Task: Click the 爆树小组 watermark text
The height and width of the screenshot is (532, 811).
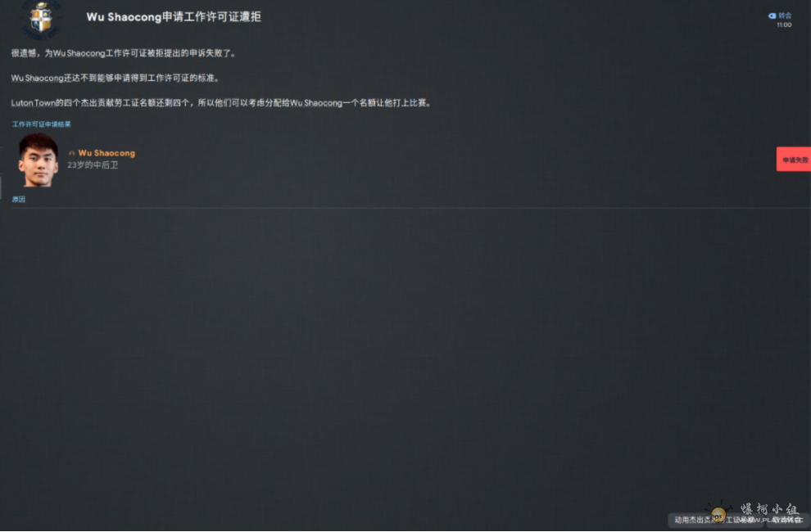Action: (x=769, y=509)
